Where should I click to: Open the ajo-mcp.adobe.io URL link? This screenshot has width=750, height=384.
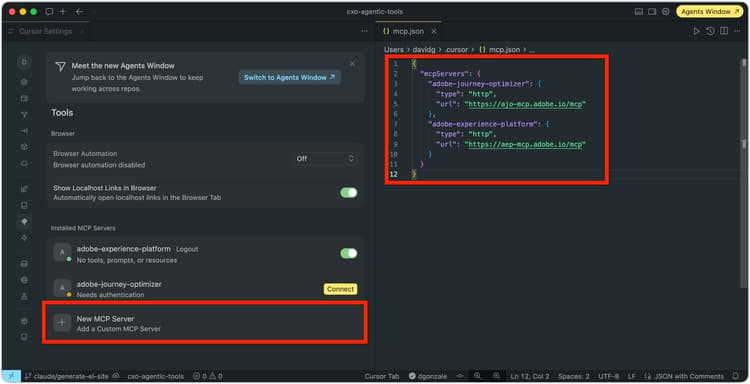pyautogui.click(x=525, y=104)
